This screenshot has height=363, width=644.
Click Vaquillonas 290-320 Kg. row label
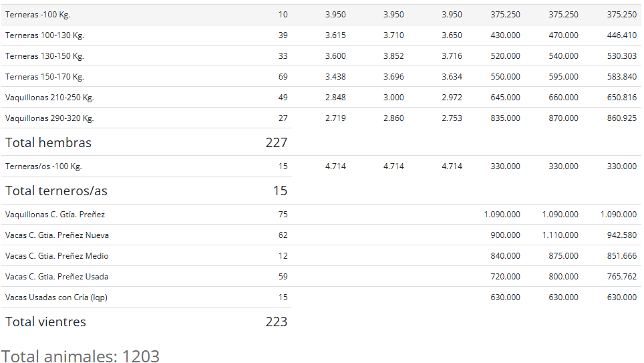tap(49, 118)
